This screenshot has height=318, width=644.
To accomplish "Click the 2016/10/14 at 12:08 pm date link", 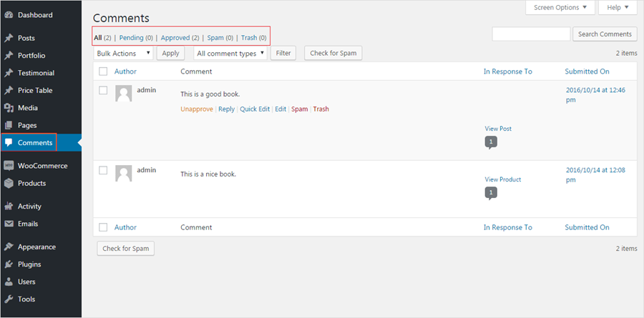I will pos(595,175).
